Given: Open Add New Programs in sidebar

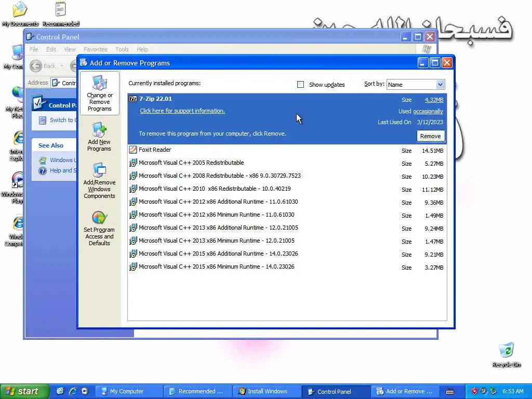Looking at the screenshot, I should 99,137.
